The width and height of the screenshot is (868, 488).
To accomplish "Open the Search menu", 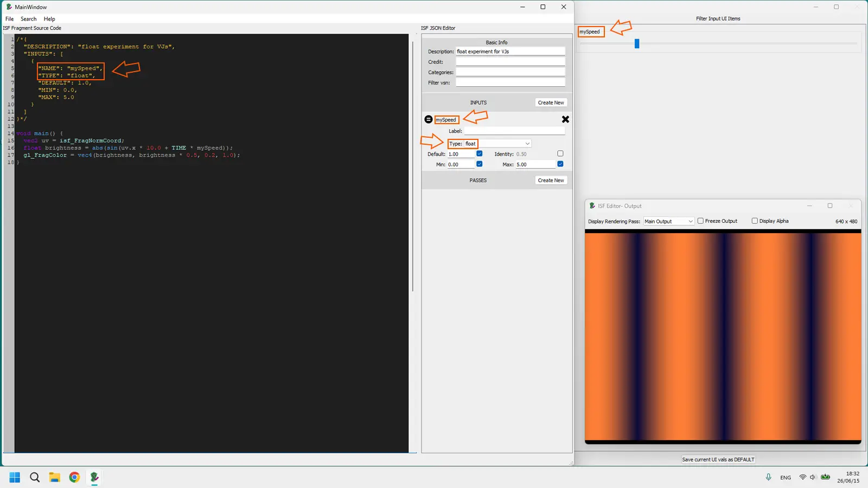I will point(29,19).
